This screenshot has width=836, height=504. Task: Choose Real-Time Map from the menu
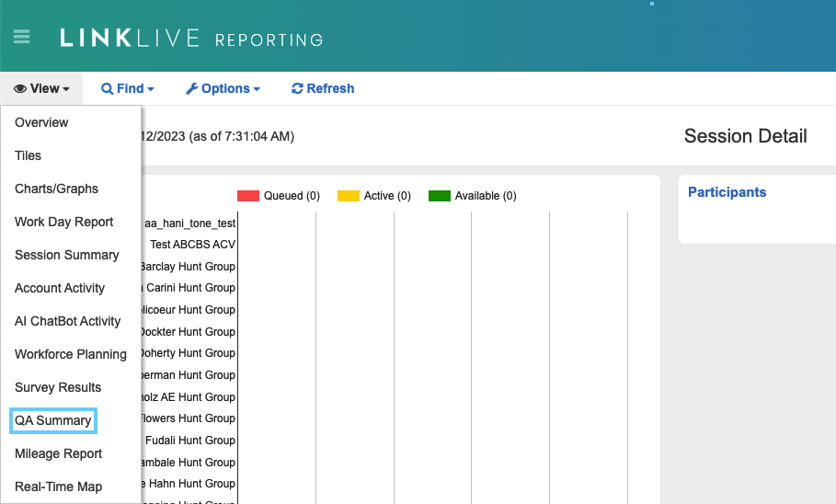(59, 487)
